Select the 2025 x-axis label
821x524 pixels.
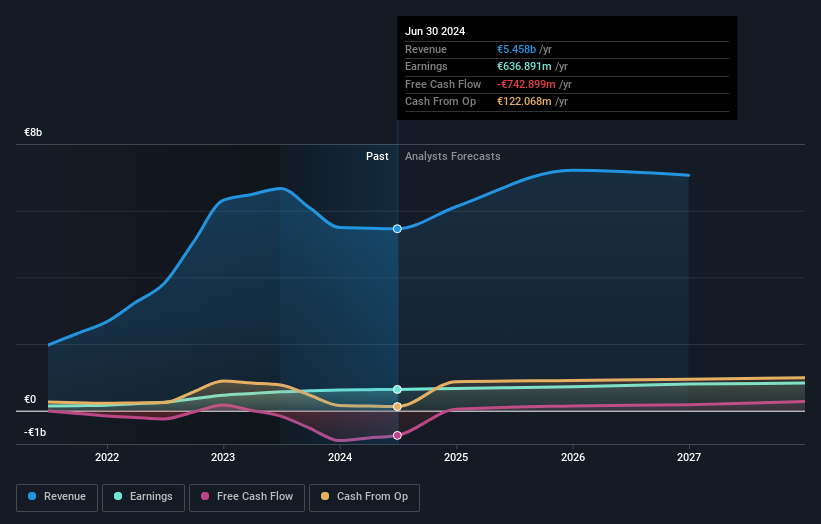click(456, 458)
